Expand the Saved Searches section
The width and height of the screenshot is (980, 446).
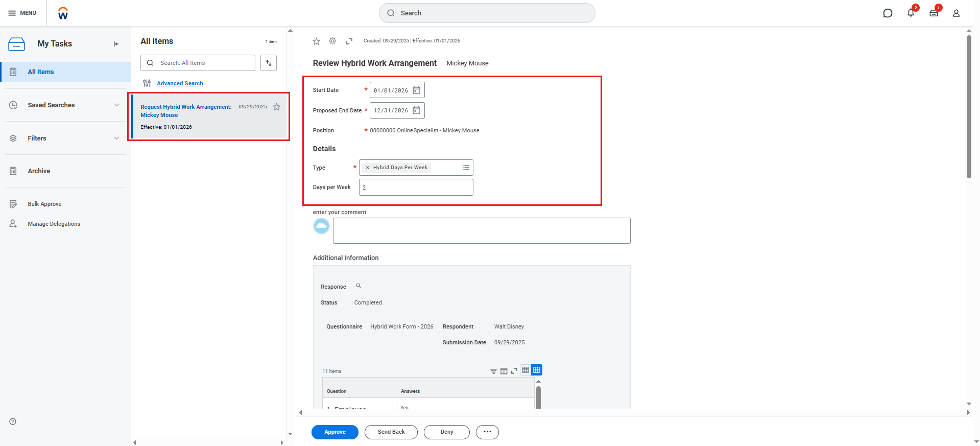click(x=116, y=105)
